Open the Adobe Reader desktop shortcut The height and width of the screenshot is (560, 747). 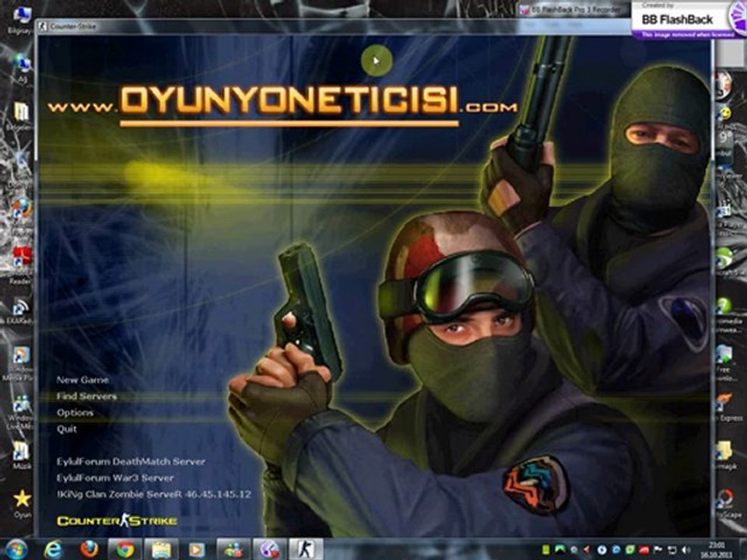21,264
